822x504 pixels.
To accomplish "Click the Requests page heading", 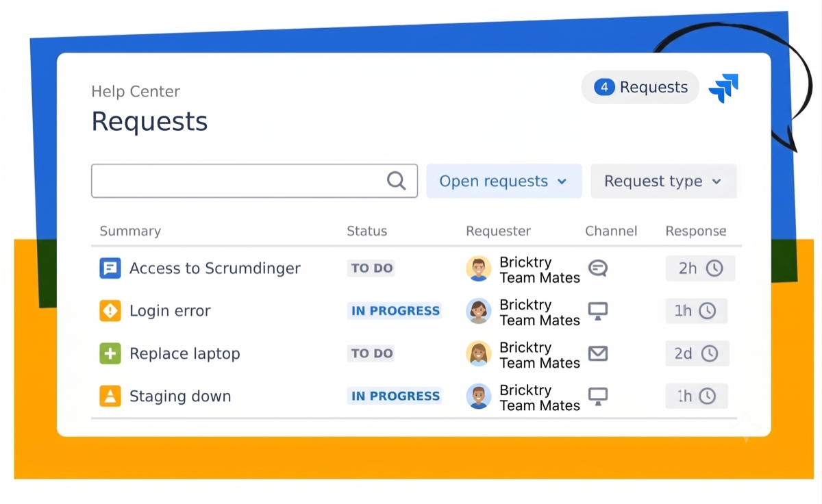I will pyautogui.click(x=149, y=122).
